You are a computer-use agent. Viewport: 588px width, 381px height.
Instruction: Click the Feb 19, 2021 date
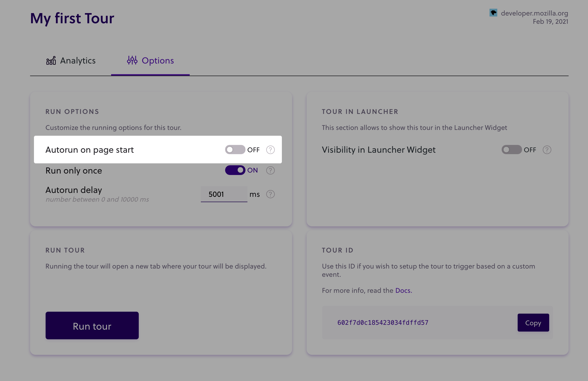550,22
